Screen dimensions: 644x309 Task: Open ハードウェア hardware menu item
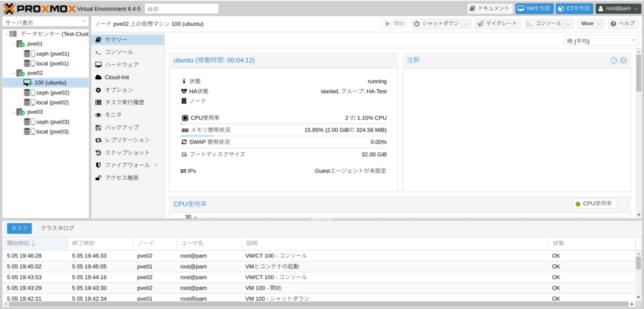click(128, 65)
